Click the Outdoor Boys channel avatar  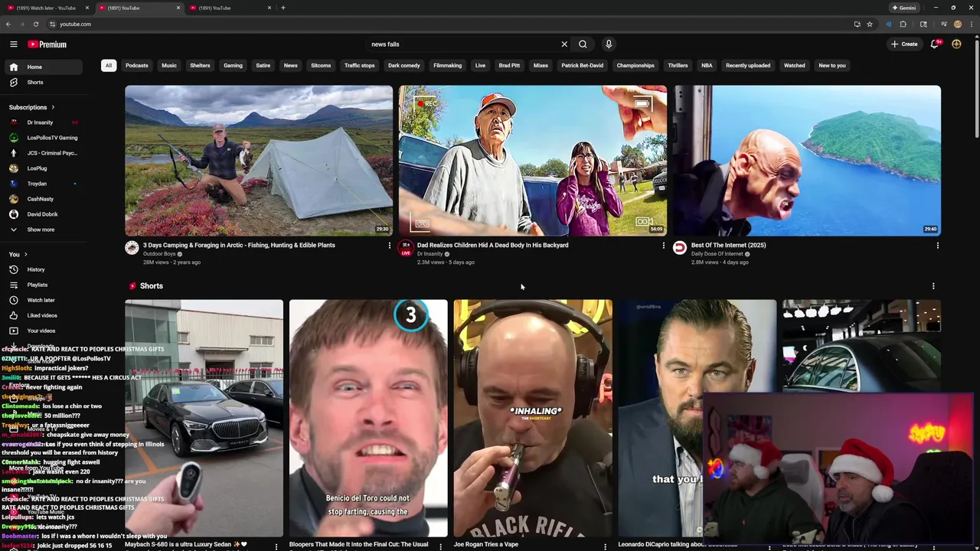[x=132, y=247]
